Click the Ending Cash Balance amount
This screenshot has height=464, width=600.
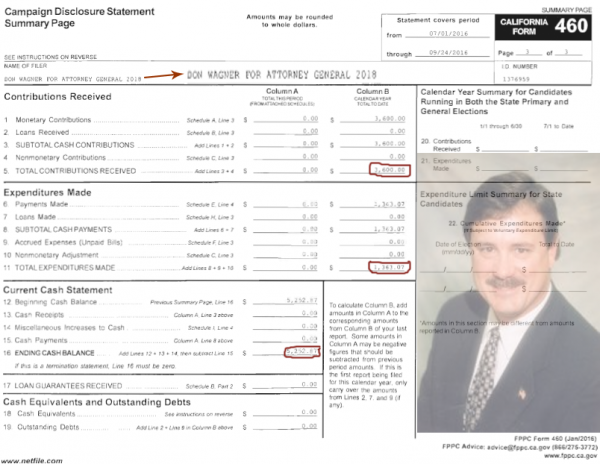click(x=302, y=351)
